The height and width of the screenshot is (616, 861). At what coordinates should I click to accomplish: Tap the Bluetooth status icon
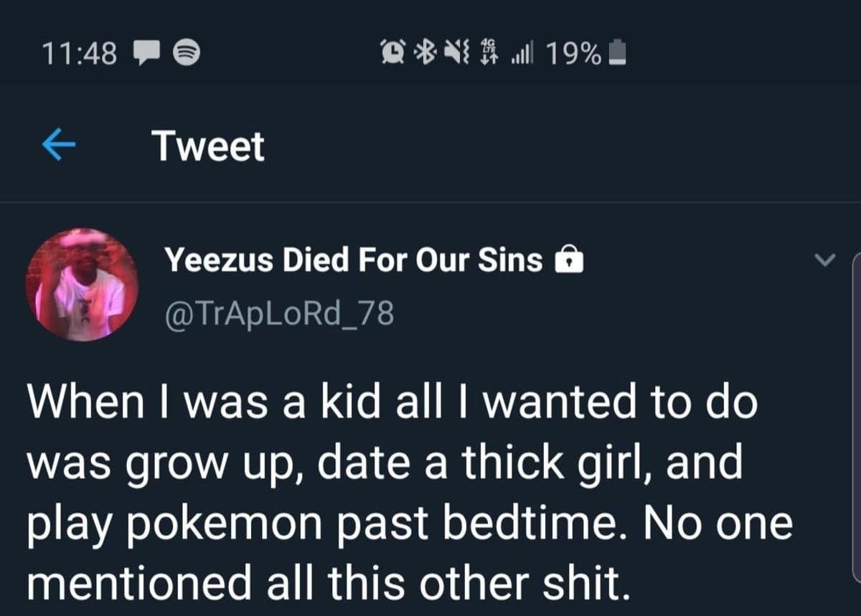point(429,52)
